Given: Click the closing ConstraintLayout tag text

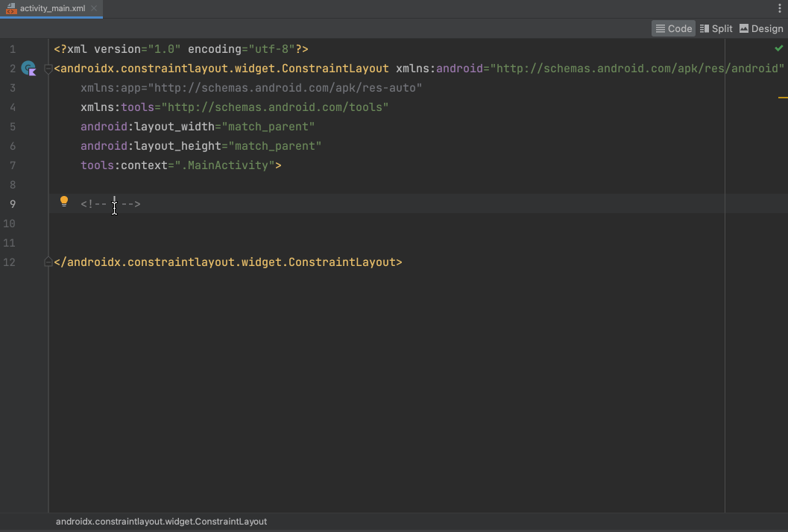Looking at the screenshot, I should [228, 262].
